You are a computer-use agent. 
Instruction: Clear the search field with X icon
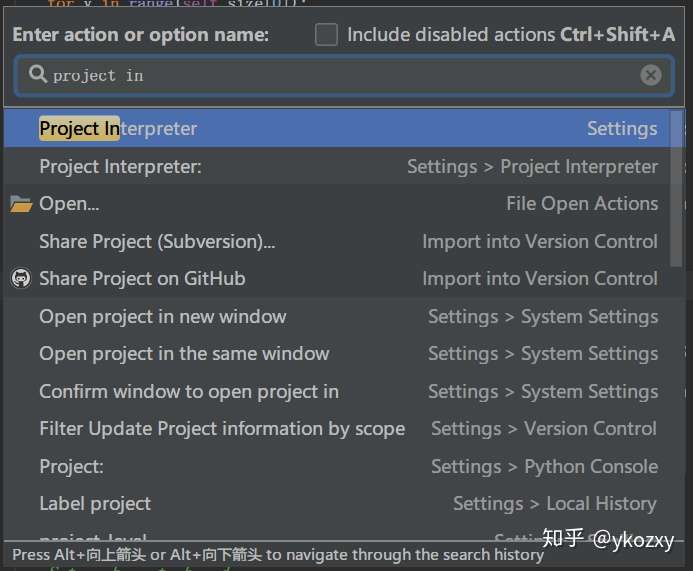651,75
